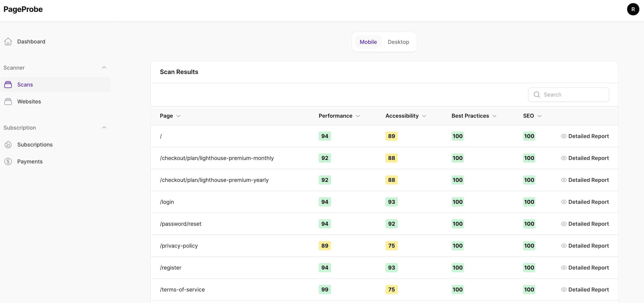Collapse the Scanner section chevron
Screen dimensions: 644x303
(x=103, y=67)
